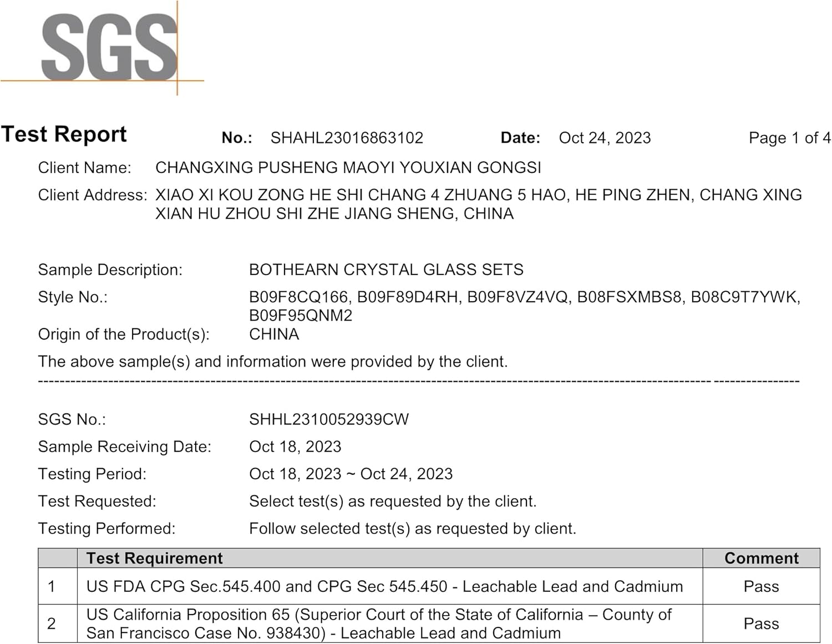Click row number 1 cell

click(58, 586)
